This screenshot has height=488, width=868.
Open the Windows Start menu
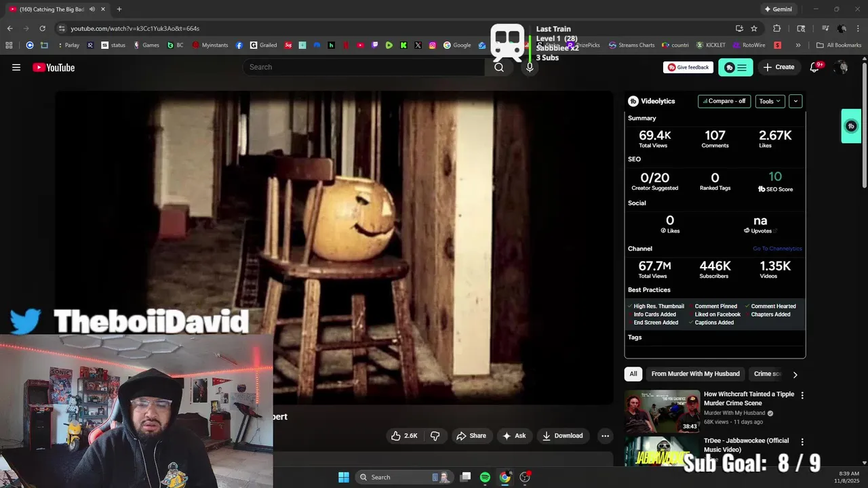click(x=344, y=477)
